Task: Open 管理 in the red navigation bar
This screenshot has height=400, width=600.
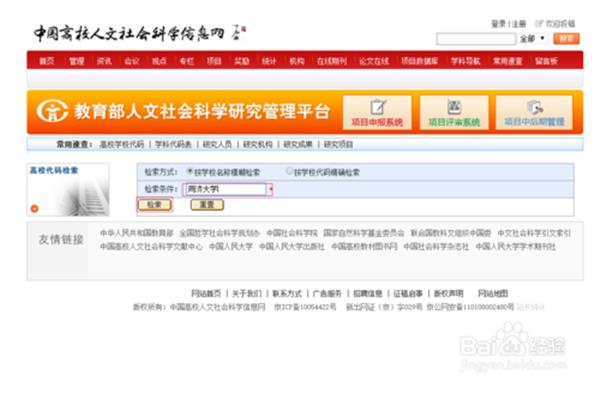Action: point(77,61)
